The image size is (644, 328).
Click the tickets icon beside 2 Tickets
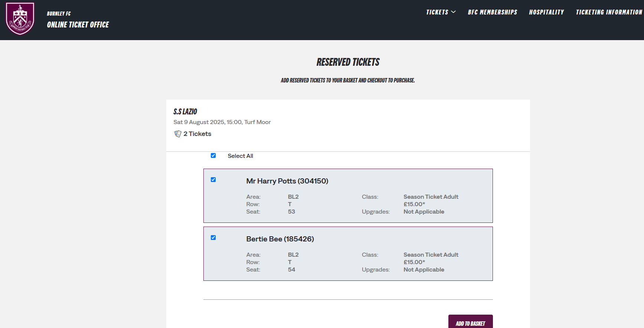pos(178,134)
